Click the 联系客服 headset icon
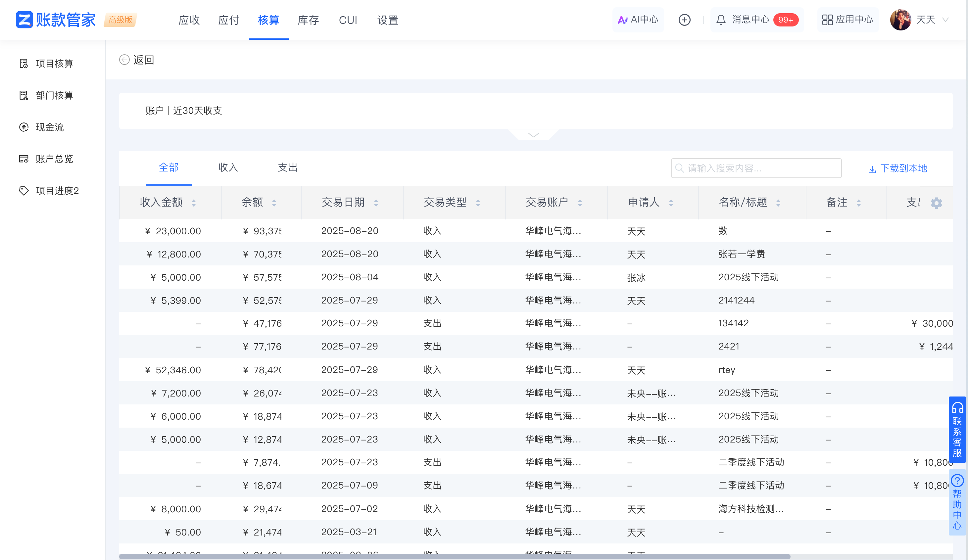The image size is (968, 560). 957,408
